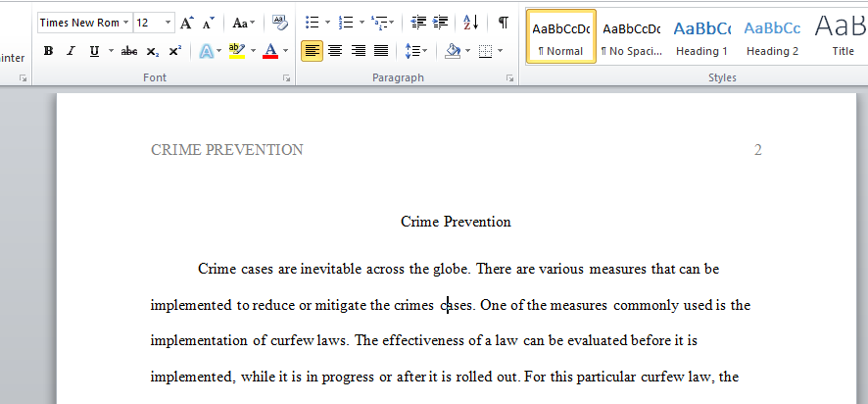Decrease paragraph indent
The height and width of the screenshot is (404, 868).
pos(418,23)
